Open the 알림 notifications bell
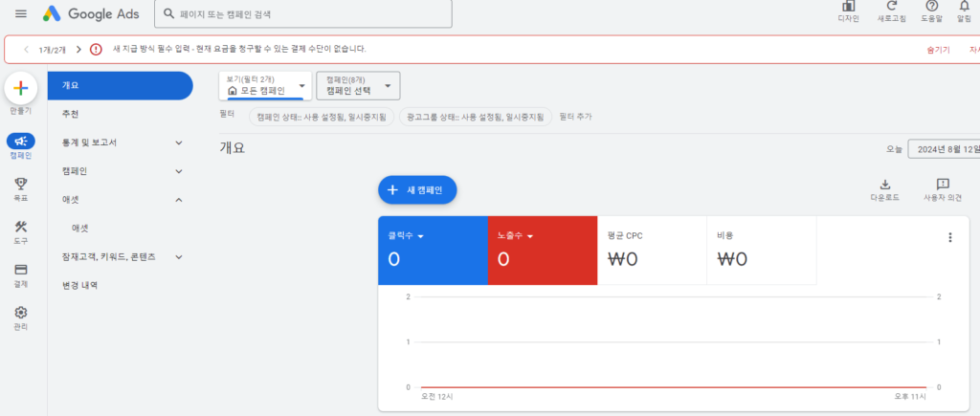This screenshot has width=980, height=416. click(x=965, y=7)
